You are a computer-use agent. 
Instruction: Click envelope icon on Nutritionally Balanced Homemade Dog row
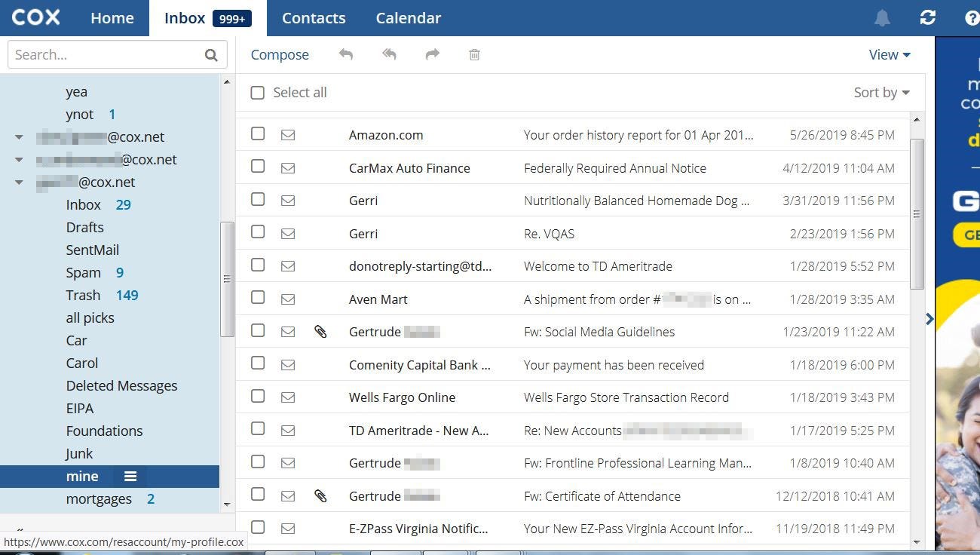point(288,201)
